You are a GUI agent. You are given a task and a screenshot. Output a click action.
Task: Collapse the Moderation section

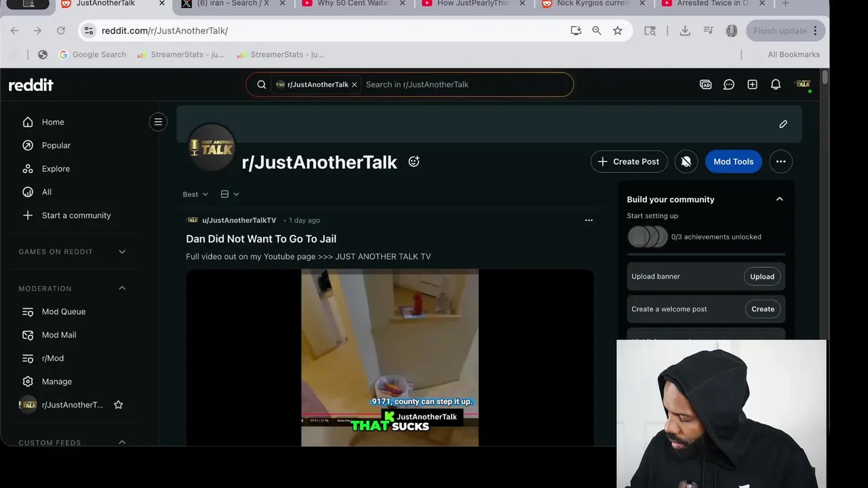(x=122, y=288)
